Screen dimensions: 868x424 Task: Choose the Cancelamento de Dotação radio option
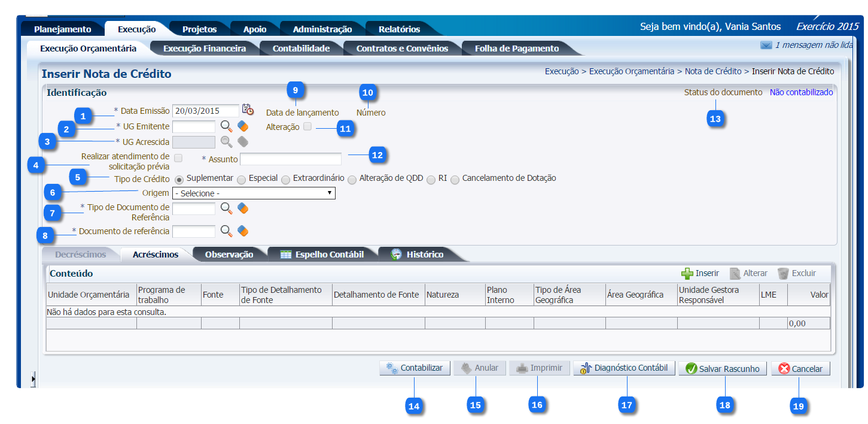coord(455,179)
